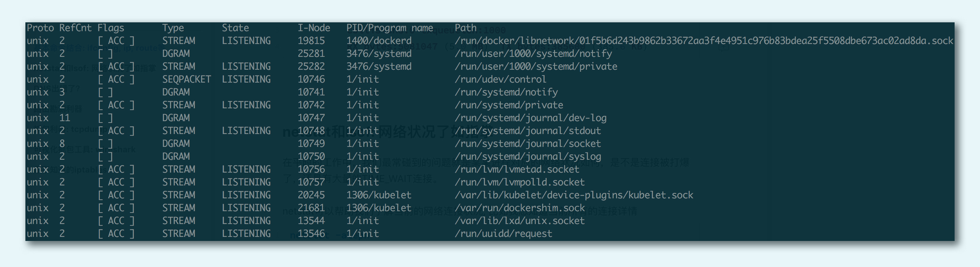Screen dimensions: 980x267
Task: Click the SEQPACKET type entry
Action: click(186, 80)
